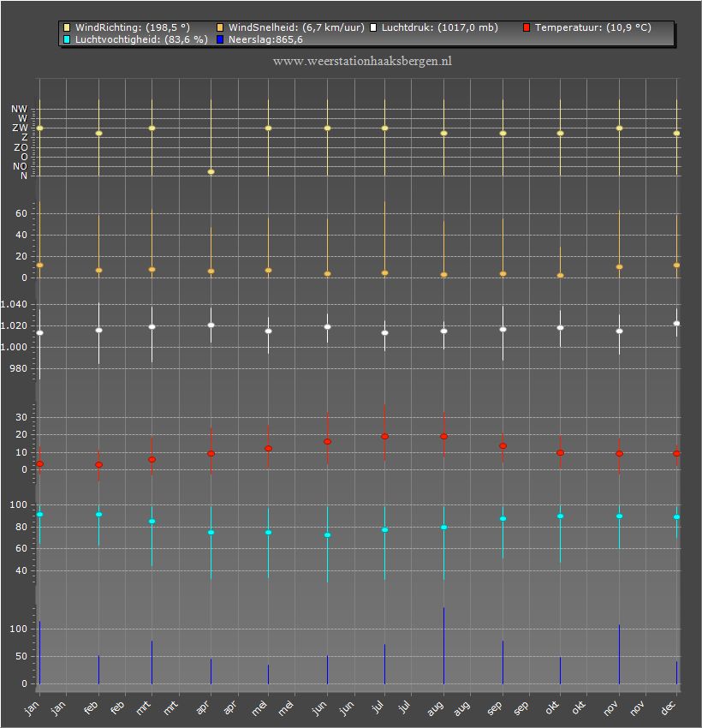702x728 pixels.
Task: Click the August wind direction marker
Action: click(x=444, y=134)
